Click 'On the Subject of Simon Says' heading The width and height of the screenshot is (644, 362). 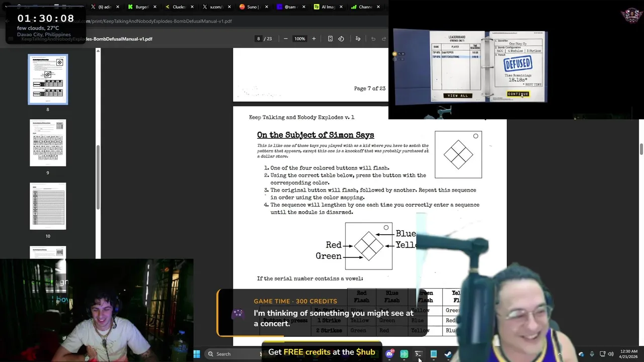click(315, 135)
